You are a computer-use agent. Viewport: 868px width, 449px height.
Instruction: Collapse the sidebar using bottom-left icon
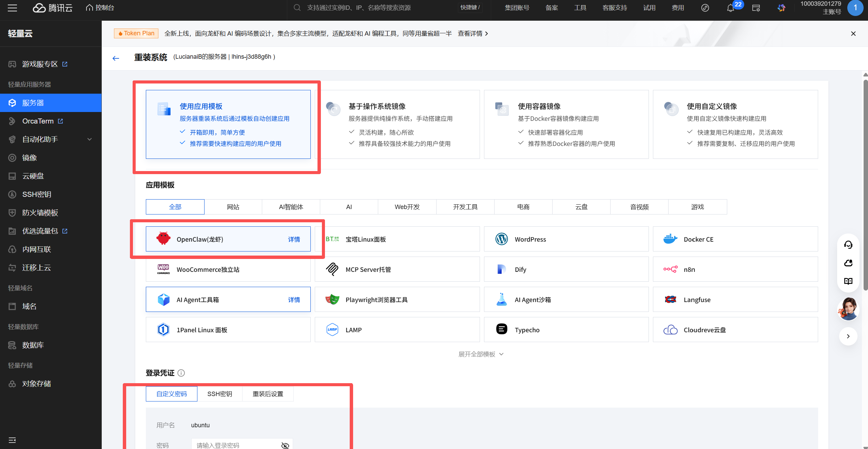(x=12, y=440)
